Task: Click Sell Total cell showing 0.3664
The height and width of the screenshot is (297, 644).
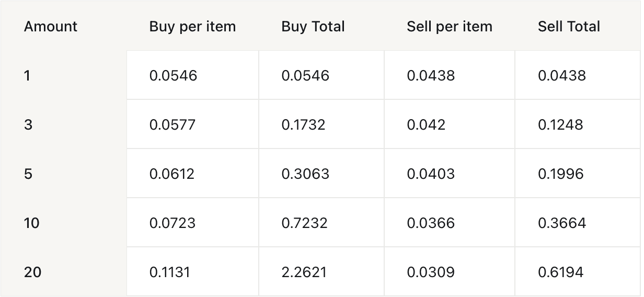Action: (562, 223)
